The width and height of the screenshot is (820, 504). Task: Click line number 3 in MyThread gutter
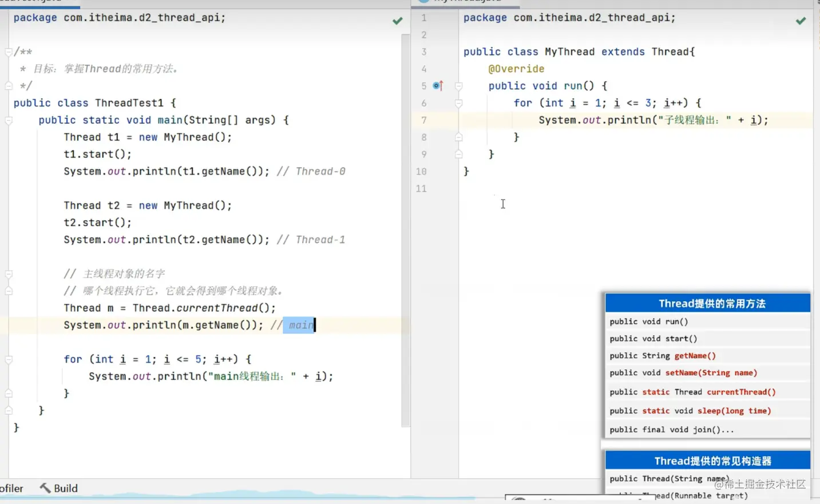click(x=423, y=52)
